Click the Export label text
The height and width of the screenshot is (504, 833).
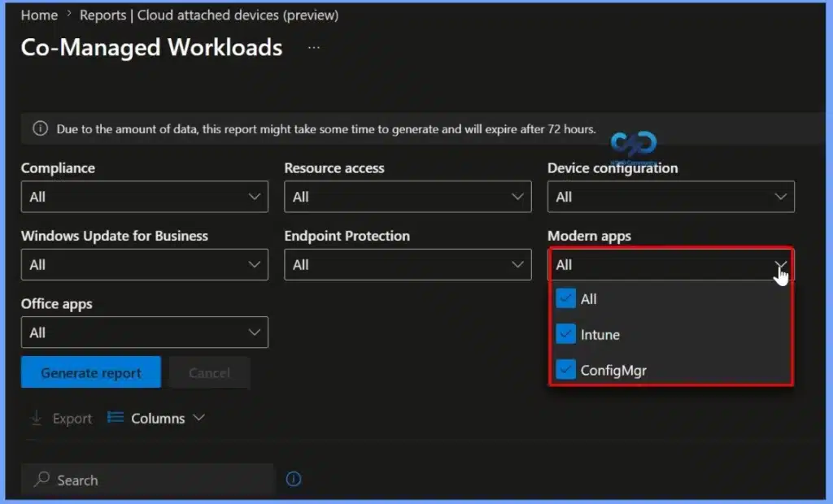tap(72, 419)
